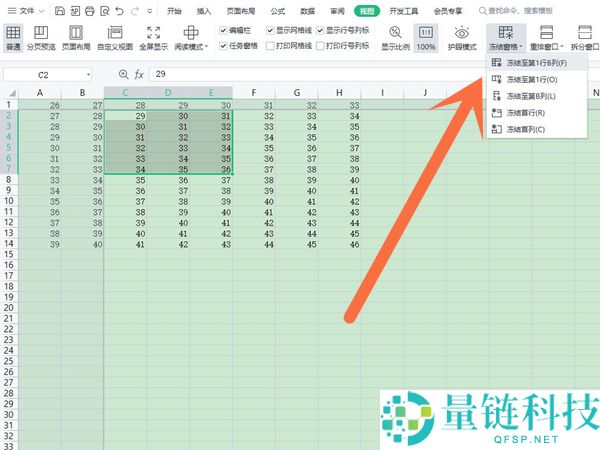Uncheck the 任务窗格 checkbox
This screenshot has width=600, height=450.
click(223, 45)
